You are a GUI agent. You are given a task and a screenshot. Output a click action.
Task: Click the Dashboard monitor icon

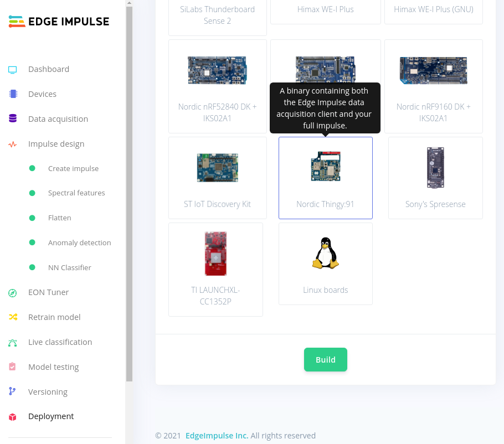point(13,70)
